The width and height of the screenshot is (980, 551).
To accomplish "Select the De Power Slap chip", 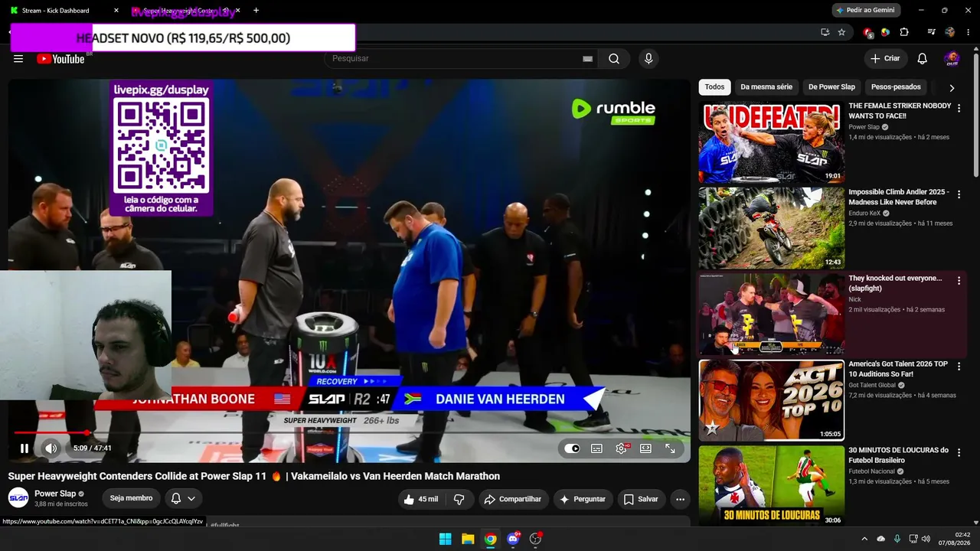I will point(831,87).
